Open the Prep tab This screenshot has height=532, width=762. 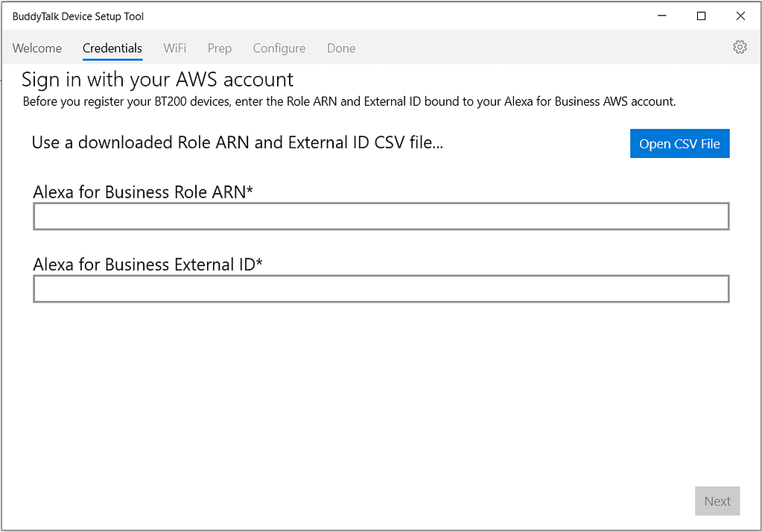[220, 48]
